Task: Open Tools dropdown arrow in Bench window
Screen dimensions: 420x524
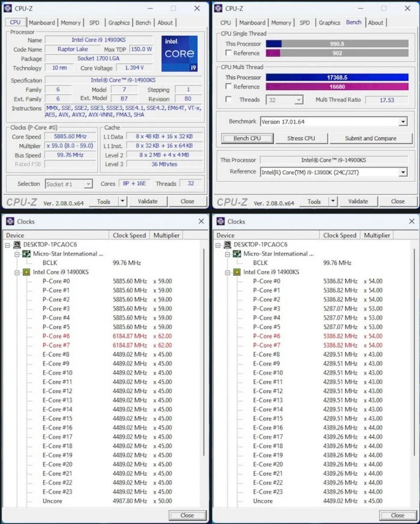Action: [333, 201]
